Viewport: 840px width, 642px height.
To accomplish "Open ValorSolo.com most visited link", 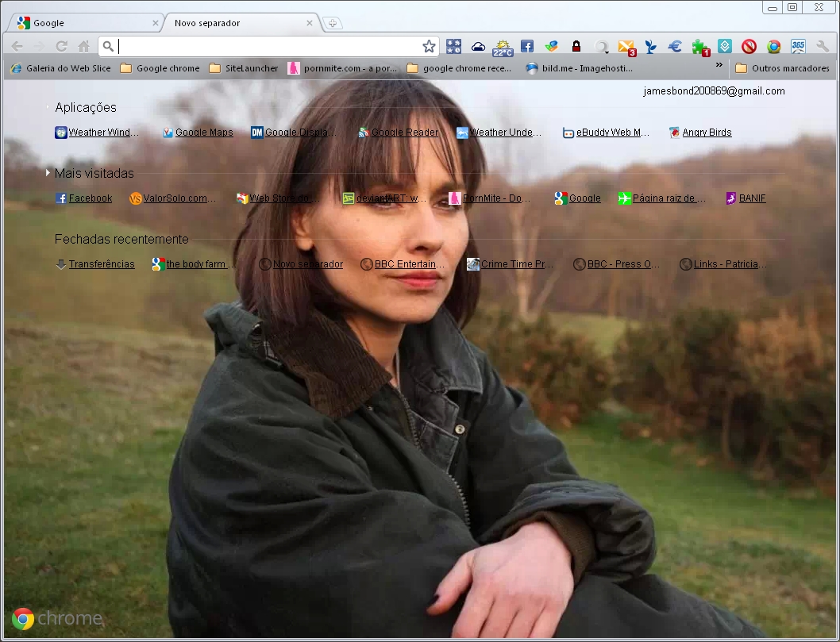I will tap(172, 198).
